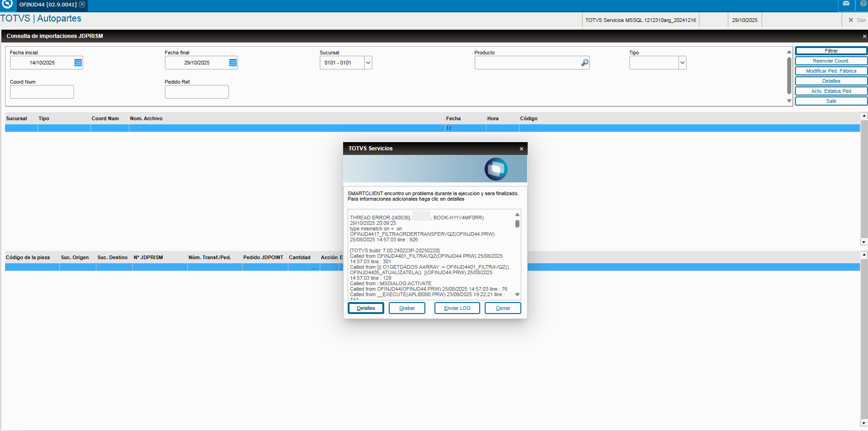The height and width of the screenshot is (431, 868).
Task: Click the Nº JDPRISM column header
Action: pos(148,257)
